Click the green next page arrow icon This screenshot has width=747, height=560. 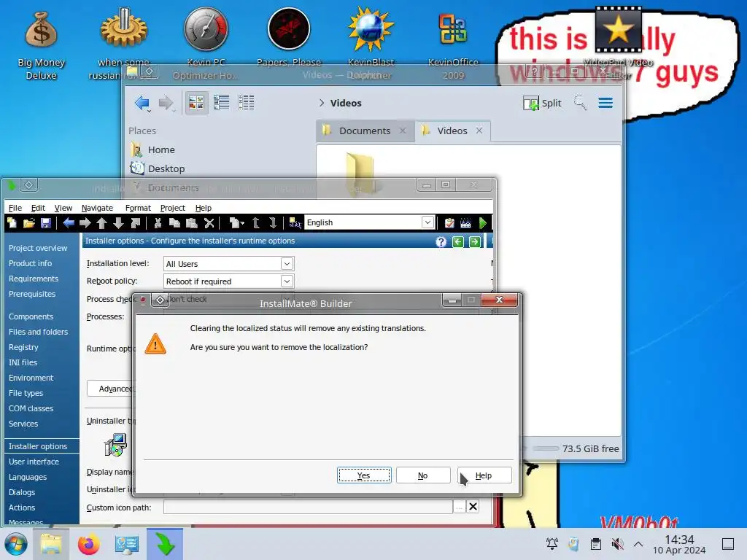click(474, 242)
